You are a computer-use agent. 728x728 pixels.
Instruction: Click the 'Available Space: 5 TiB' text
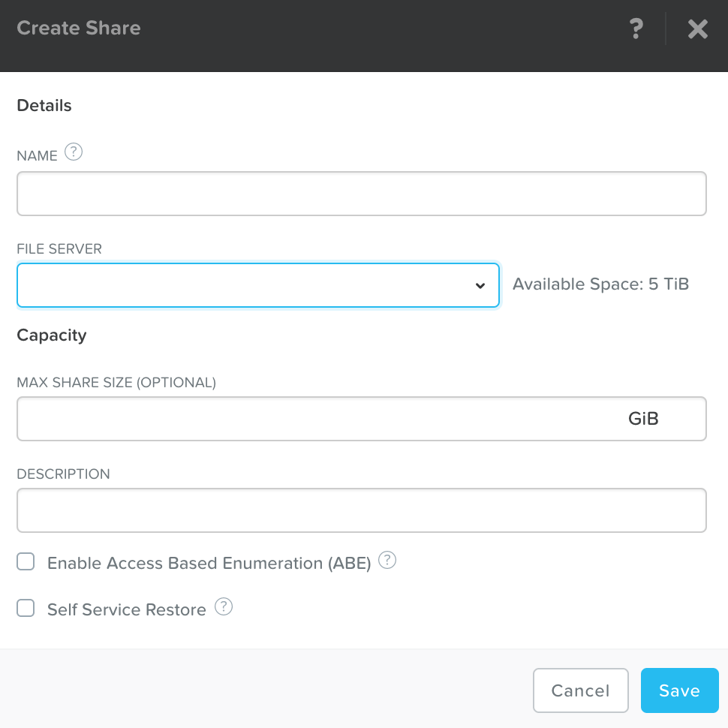coord(600,284)
